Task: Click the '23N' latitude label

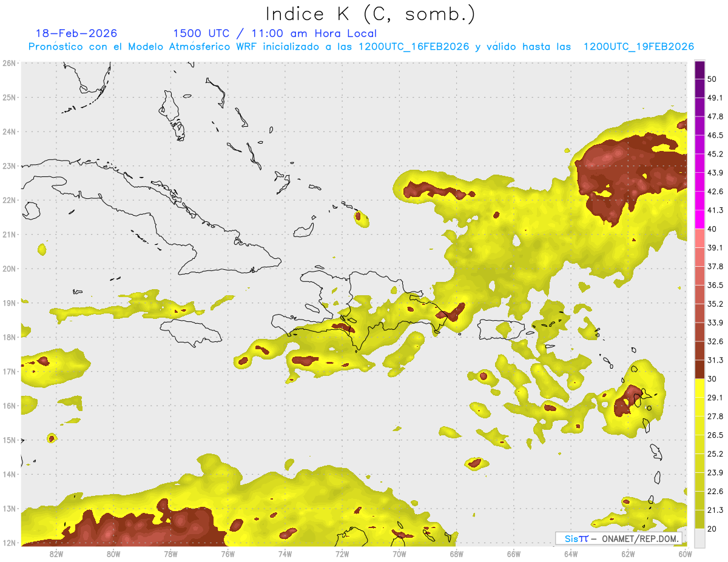Action: [x=9, y=166]
